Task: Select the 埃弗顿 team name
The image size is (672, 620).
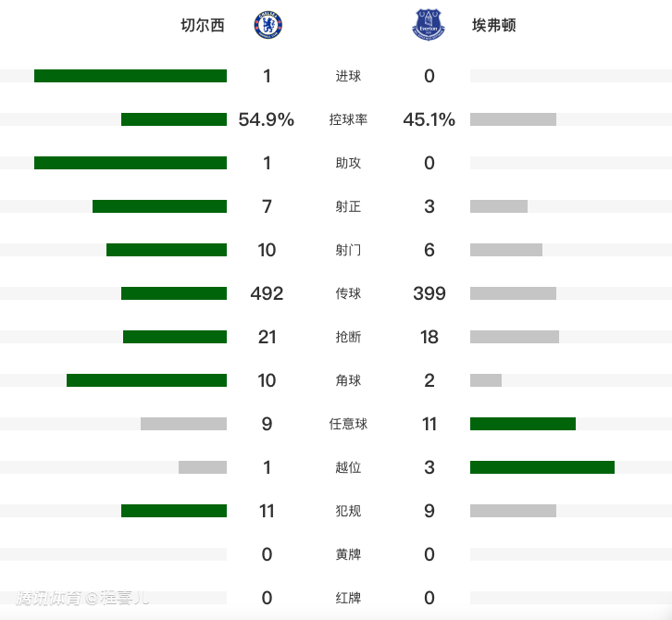Action: tap(493, 26)
